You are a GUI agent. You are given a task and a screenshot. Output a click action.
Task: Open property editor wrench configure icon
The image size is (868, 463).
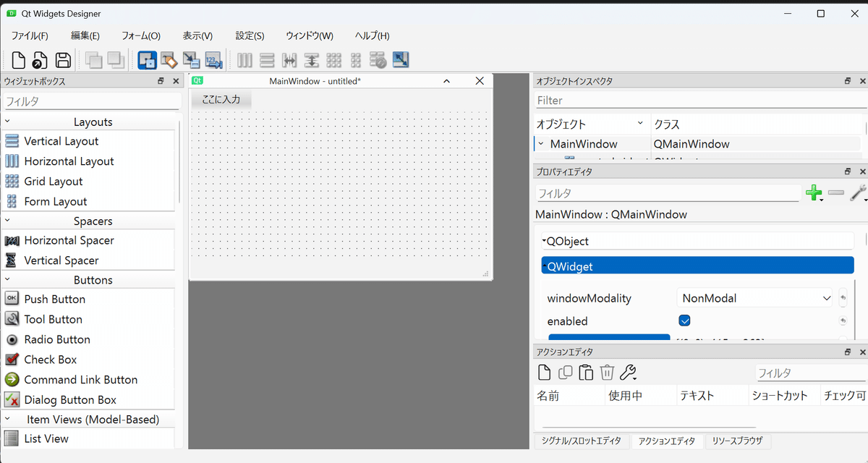[858, 192]
